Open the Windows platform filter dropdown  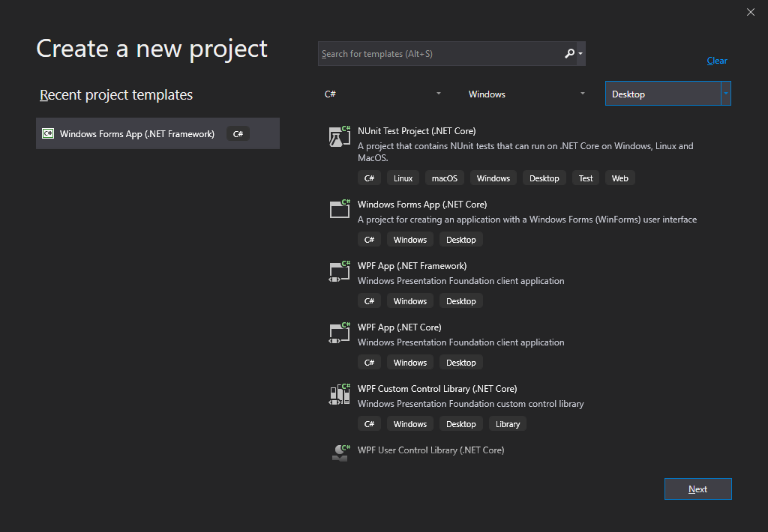coord(526,94)
